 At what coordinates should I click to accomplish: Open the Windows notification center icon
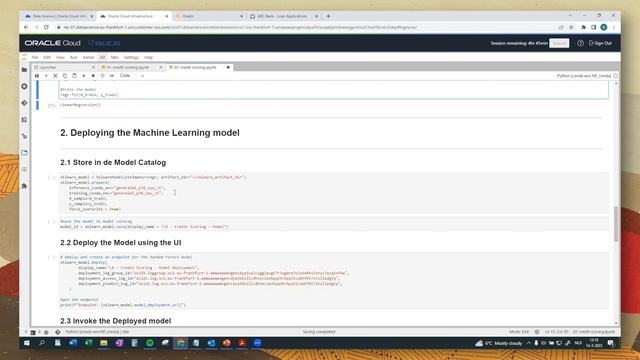[x=611, y=343]
